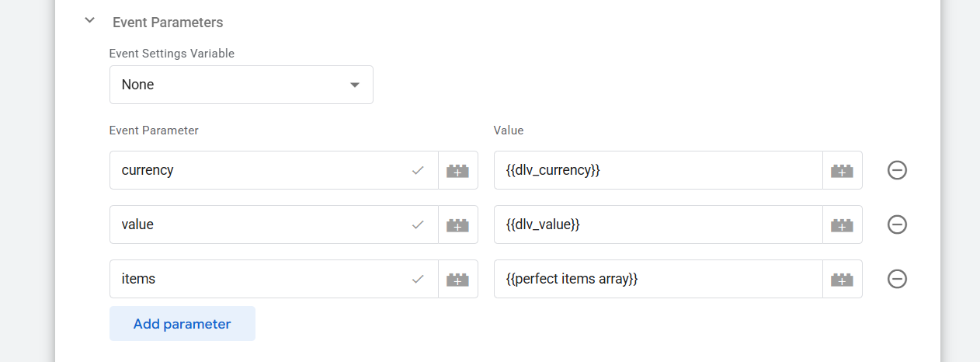This screenshot has width=980, height=362.
Task: Edit the items parameter name field
Action: point(260,279)
